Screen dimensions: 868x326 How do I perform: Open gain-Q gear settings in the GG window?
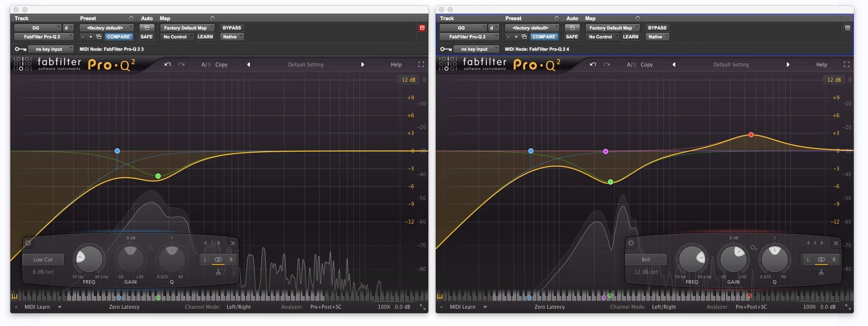pos(753,248)
